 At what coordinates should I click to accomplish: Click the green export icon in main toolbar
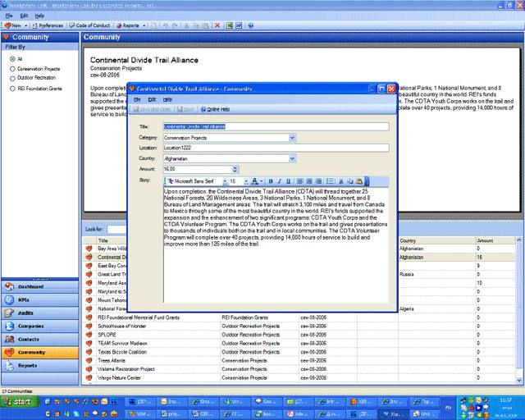[230, 25]
